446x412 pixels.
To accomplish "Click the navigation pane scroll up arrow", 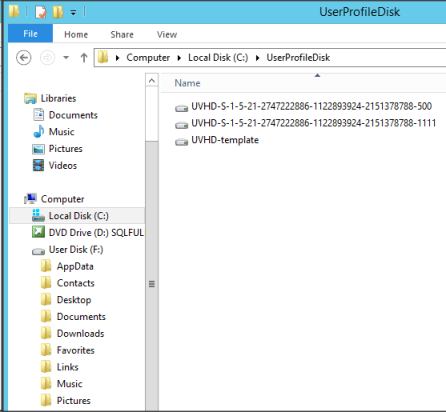I will coord(152,80).
